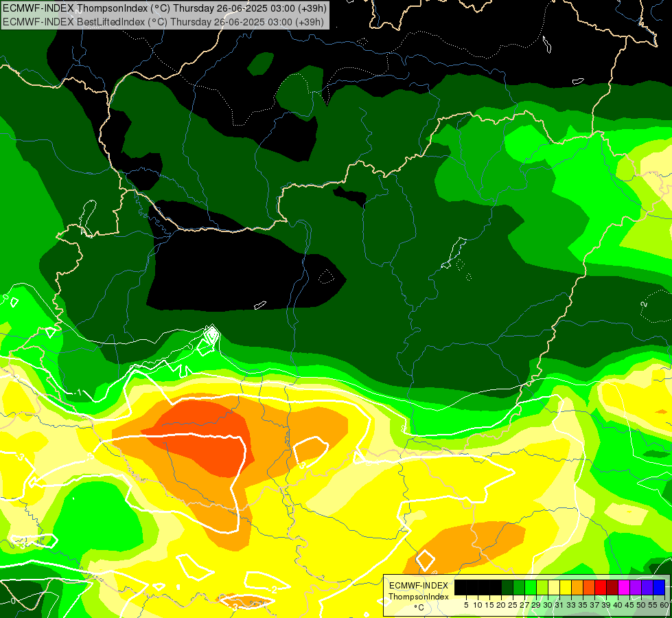Click the dark green 20–25 legend swatch
The height and width of the screenshot is (618, 672).
[x=507, y=587]
